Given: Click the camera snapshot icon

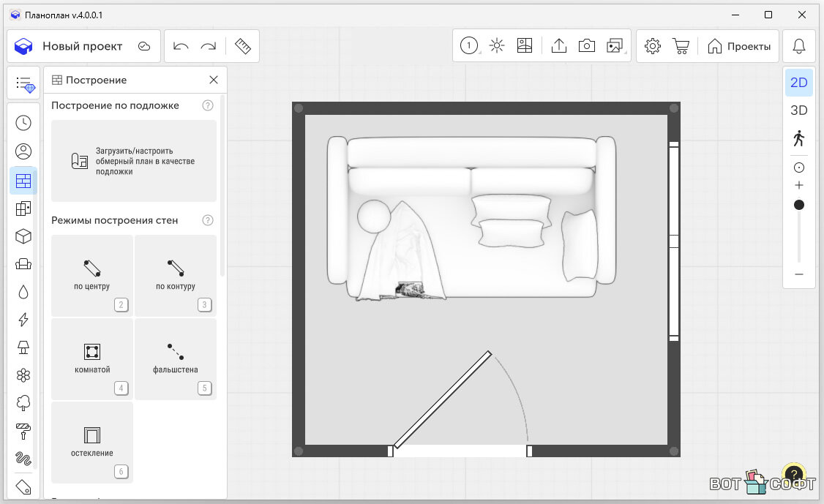Looking at the screenshot, I should pos(586,46).
